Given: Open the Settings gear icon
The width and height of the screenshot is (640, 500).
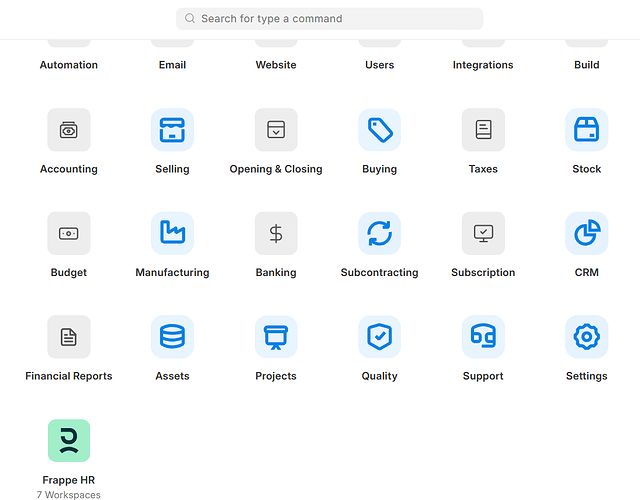Looking at the screenshot, I should pyautogui.click(x=587, y=337).
